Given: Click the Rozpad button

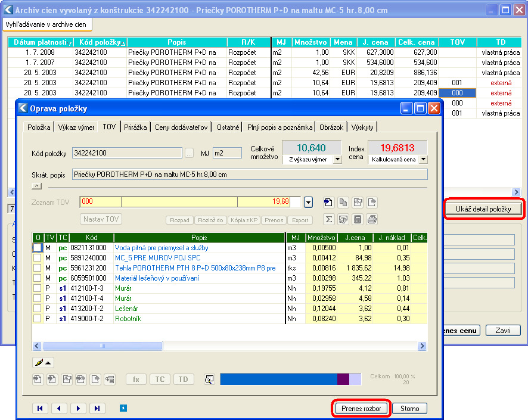Looking at the screenshot, I should [179, 220].
